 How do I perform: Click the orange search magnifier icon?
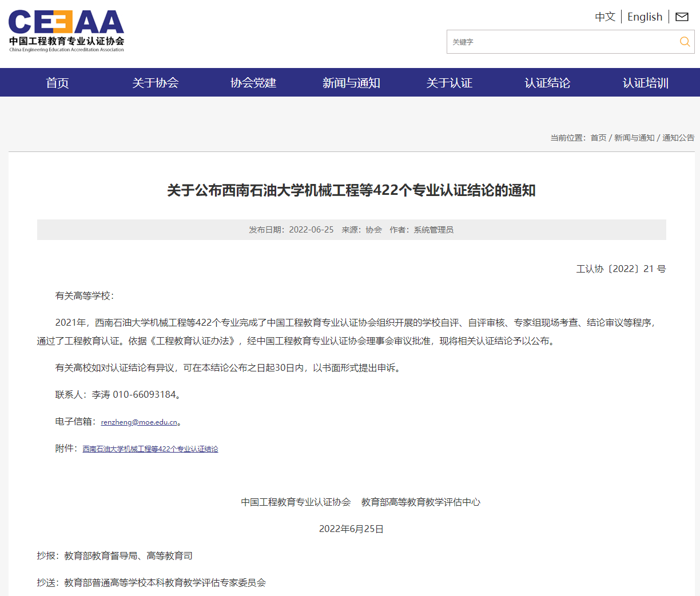pyautogui.click(x=684, y=42)
